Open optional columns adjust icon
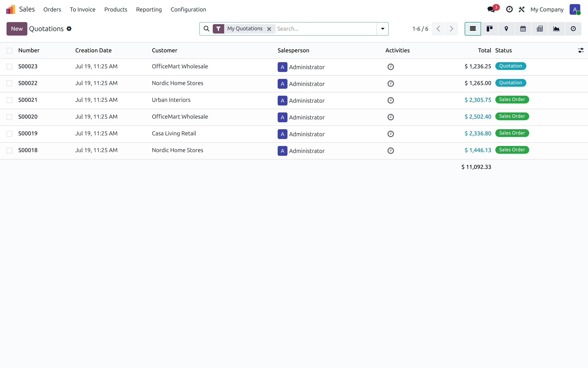The image size is (588, 368). coord(580,50)
